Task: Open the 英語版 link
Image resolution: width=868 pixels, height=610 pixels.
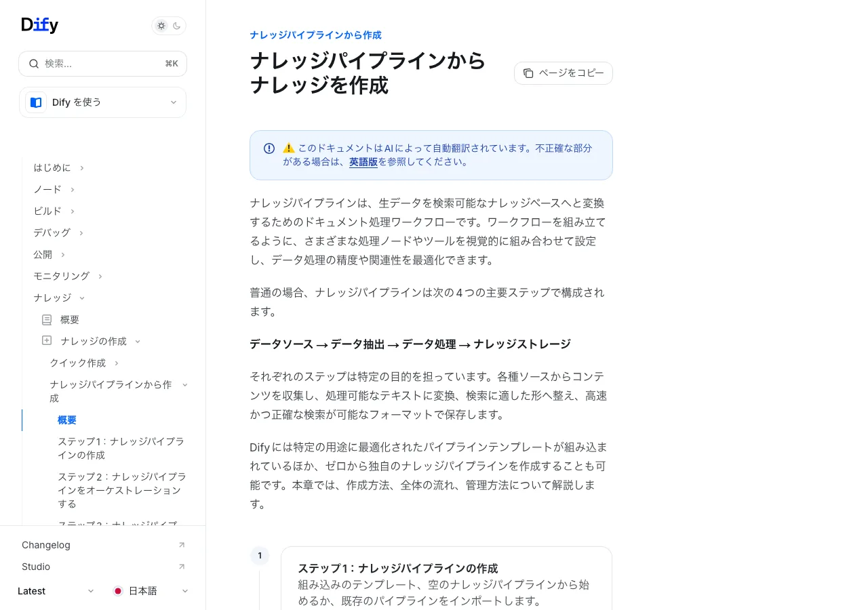Action: [x=363, y=162]
